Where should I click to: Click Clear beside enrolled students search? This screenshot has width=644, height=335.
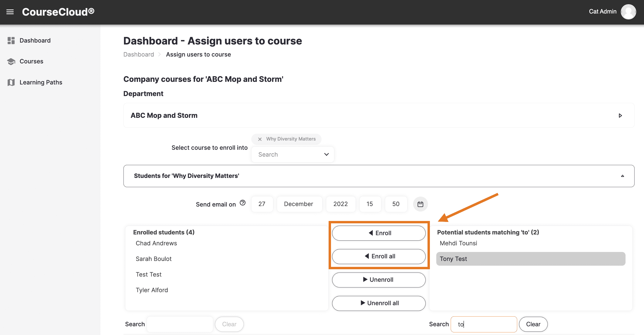point(229,324)
